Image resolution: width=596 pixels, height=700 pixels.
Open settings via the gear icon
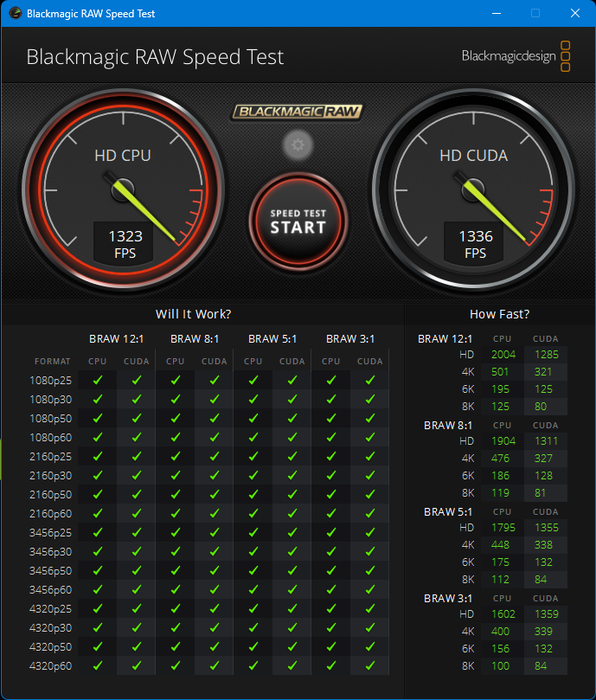[298, 144]
